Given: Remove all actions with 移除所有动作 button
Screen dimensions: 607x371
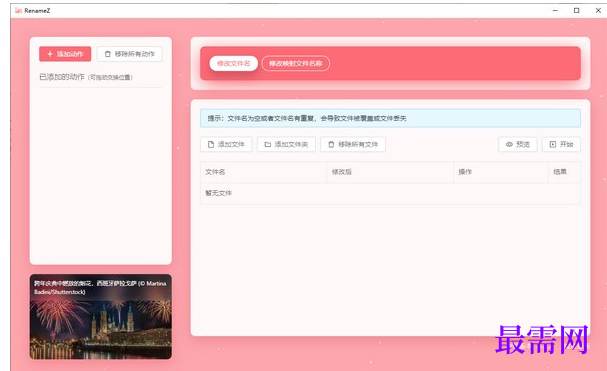Looking at the screenshot, I should point(130,54).
